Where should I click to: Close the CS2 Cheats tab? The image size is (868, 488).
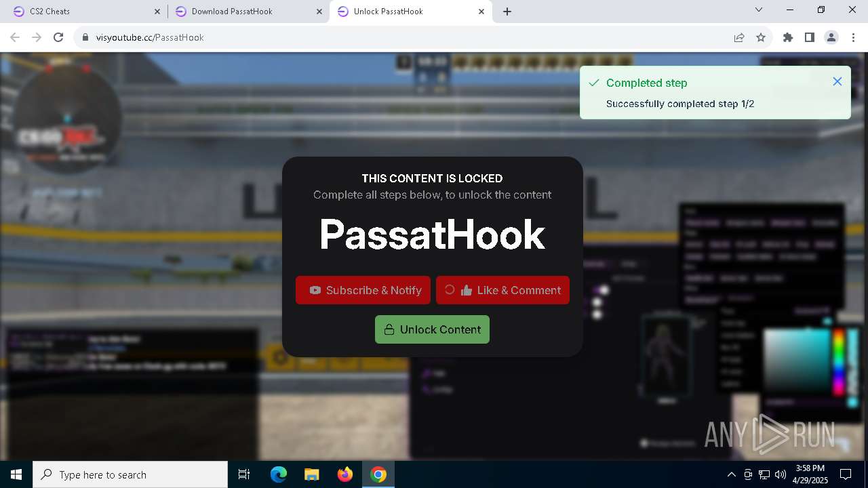click(157, 12)
